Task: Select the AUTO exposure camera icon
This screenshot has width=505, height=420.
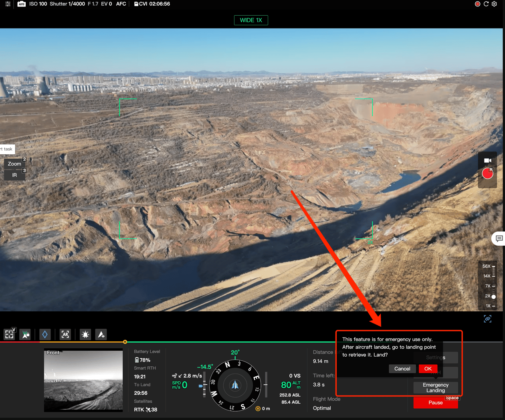Action: (21, 4)
